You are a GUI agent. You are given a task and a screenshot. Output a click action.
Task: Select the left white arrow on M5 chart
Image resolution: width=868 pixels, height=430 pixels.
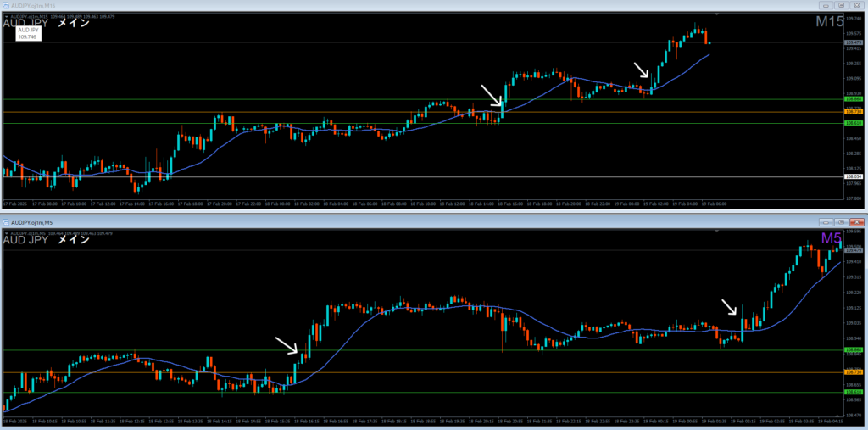pos(287,344)
